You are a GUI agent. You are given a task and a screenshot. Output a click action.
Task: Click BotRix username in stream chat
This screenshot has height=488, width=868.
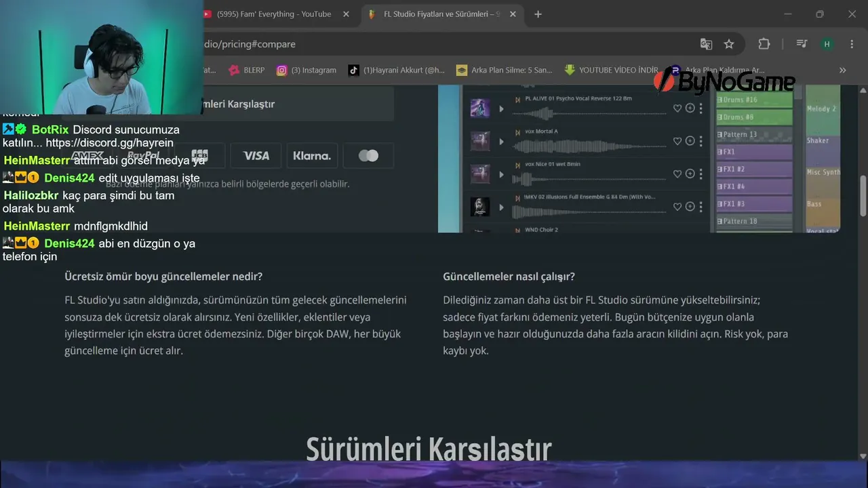pyautogui.click(x=50, y=129)
